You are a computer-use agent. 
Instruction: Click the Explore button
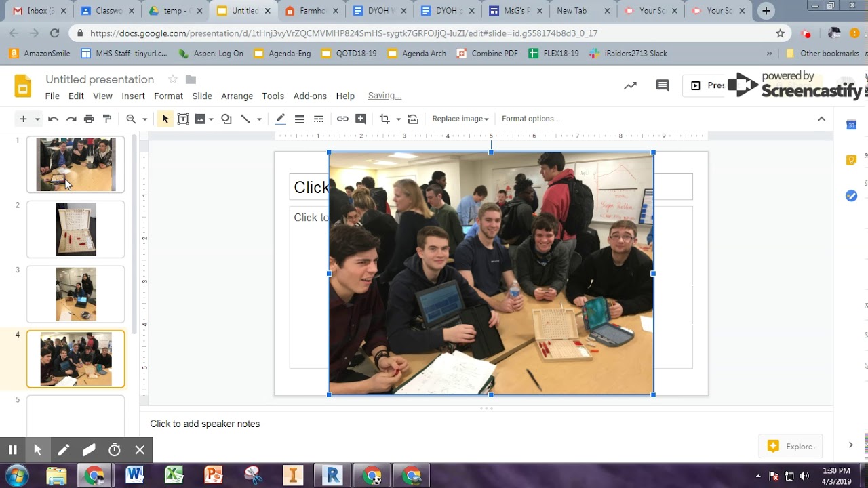tap(790, 446)
